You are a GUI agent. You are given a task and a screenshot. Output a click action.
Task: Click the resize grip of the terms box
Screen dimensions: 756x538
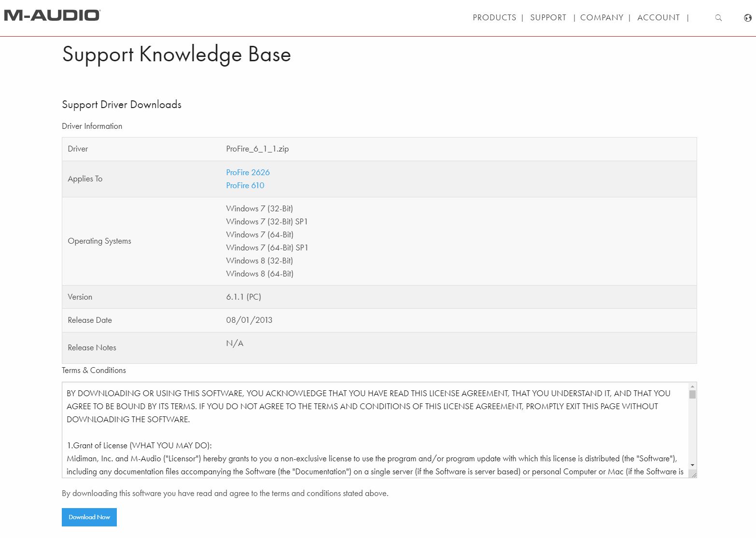pyautogui.click(x=693, y=475)
